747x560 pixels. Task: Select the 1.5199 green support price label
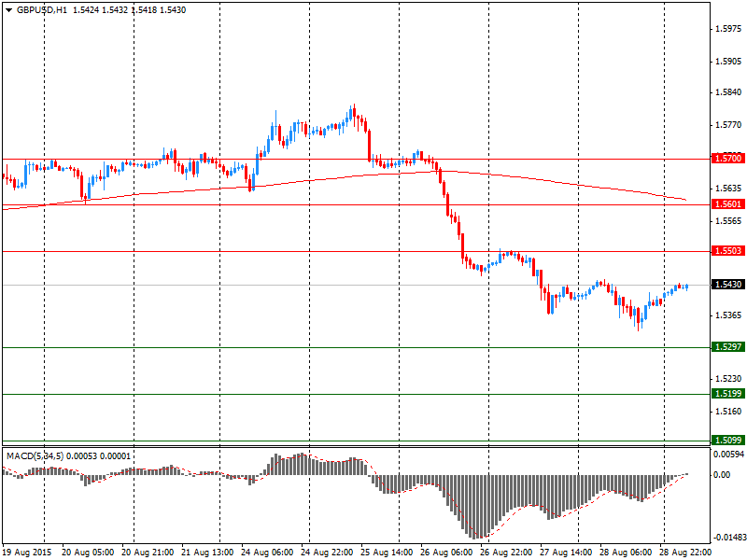[x=727, y=393]
